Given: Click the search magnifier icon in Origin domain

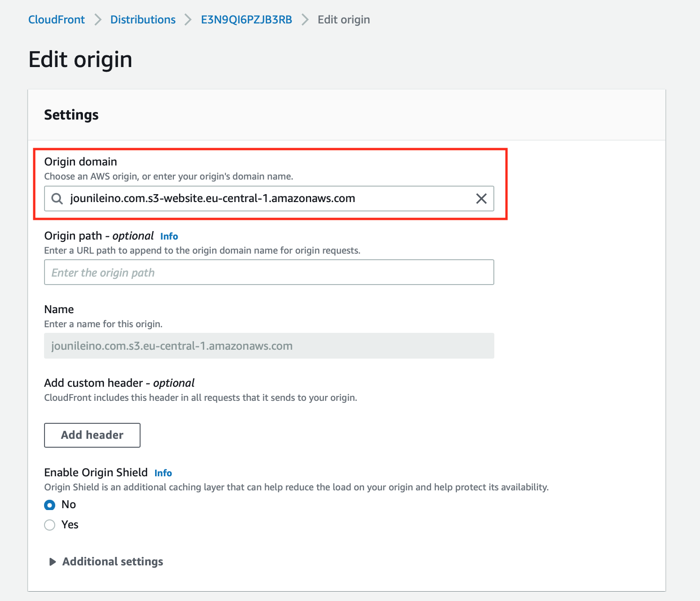Looking at the screenshot, I should pyautogui.click(x=57, y=199).
